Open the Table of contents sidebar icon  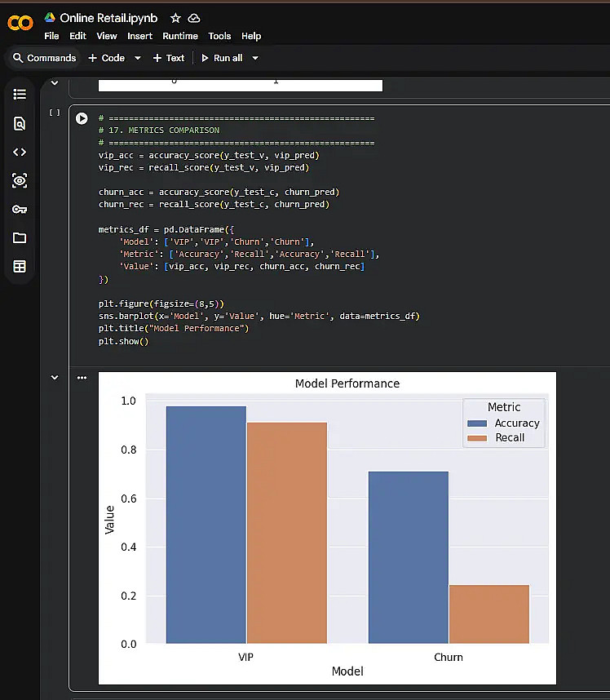[x=20, y=94]
